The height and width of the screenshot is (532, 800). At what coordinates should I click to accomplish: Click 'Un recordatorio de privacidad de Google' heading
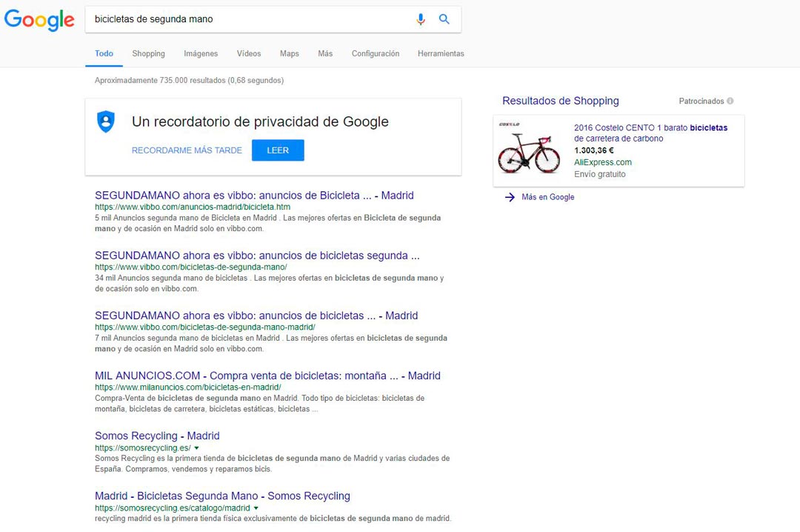coord(260,122)
